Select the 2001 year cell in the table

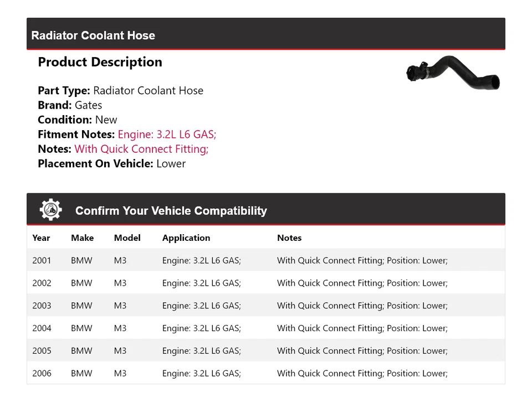(42, 260)
